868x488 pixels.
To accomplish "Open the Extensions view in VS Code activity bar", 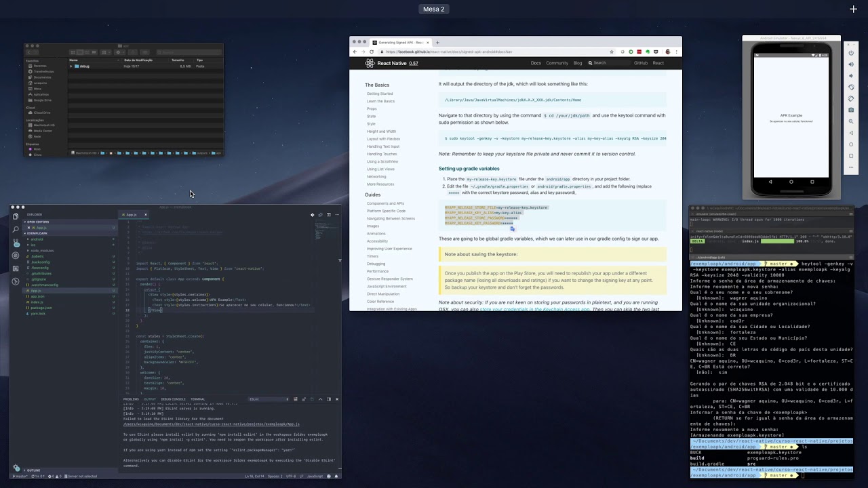I will click(16, 268).
